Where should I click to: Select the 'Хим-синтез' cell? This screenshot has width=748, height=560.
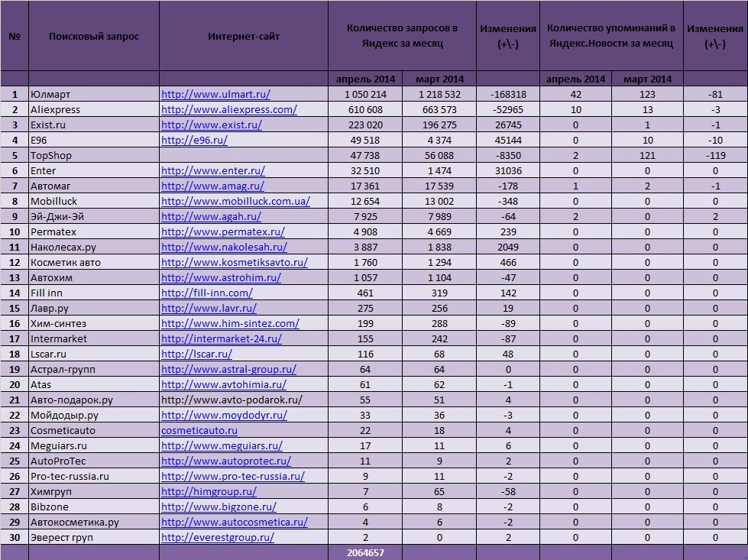click(x=94, y=323)
